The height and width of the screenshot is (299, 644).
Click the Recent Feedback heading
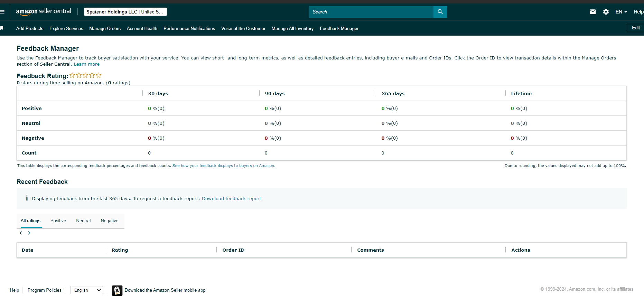click(42, 182)
